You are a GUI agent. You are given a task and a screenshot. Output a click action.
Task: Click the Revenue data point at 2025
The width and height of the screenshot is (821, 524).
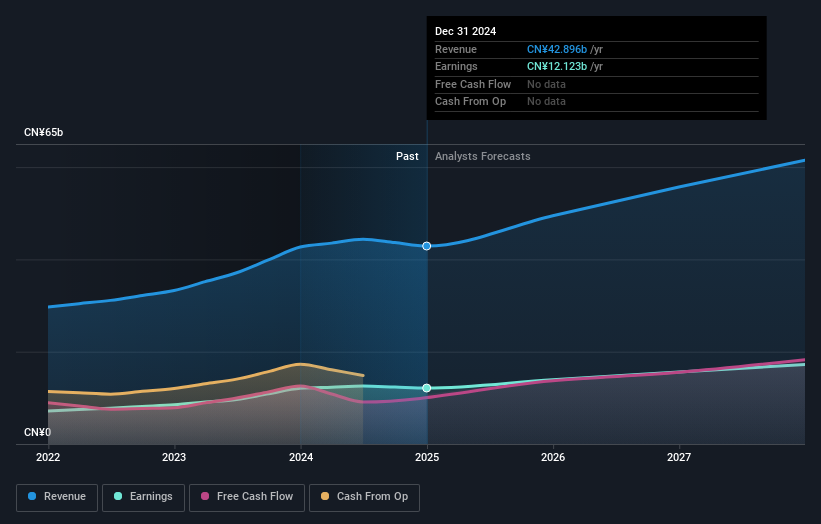pos(427,246)
